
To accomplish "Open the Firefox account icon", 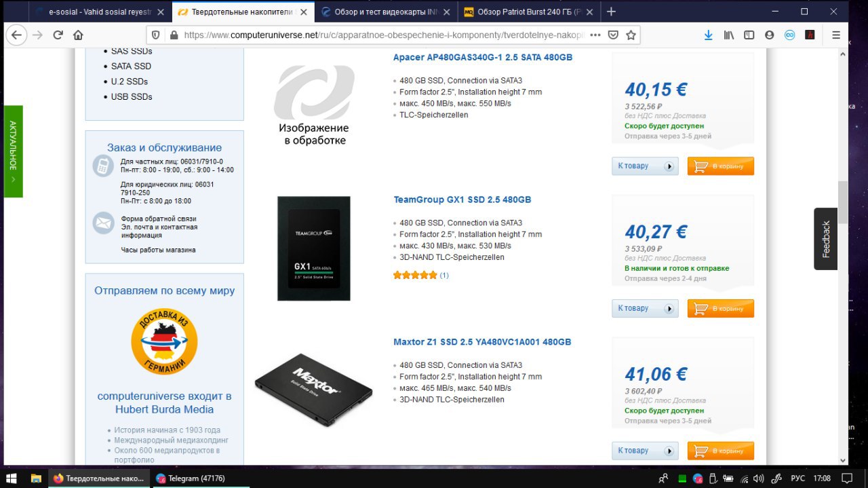I will [769, 35].
